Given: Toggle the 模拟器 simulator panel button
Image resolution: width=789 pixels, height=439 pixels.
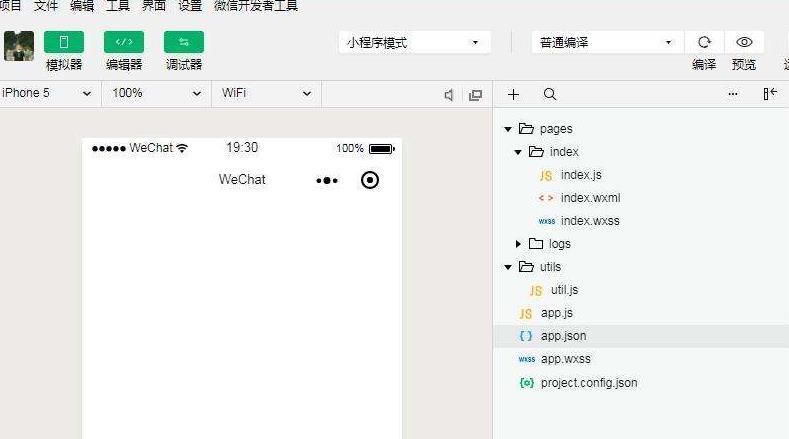Looking at the screenshot, I should 64,42.
